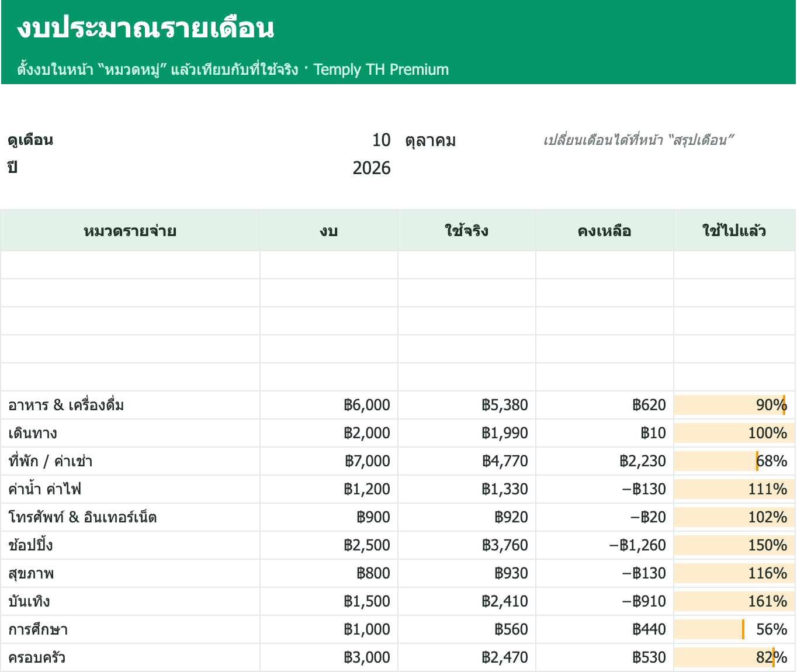Click the remaining cell −฿1,260

605,545
